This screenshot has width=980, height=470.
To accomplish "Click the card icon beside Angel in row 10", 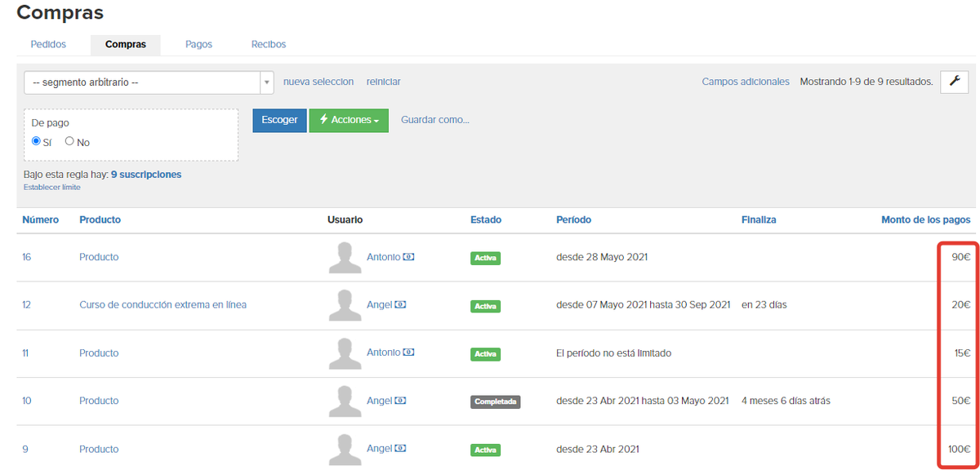I will [401, 401].
